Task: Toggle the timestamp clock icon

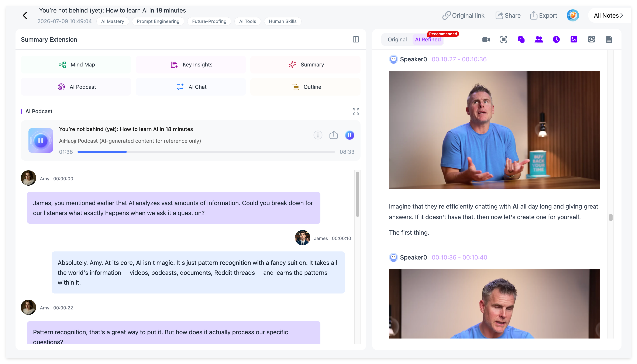Action: [x=556, y=40]
